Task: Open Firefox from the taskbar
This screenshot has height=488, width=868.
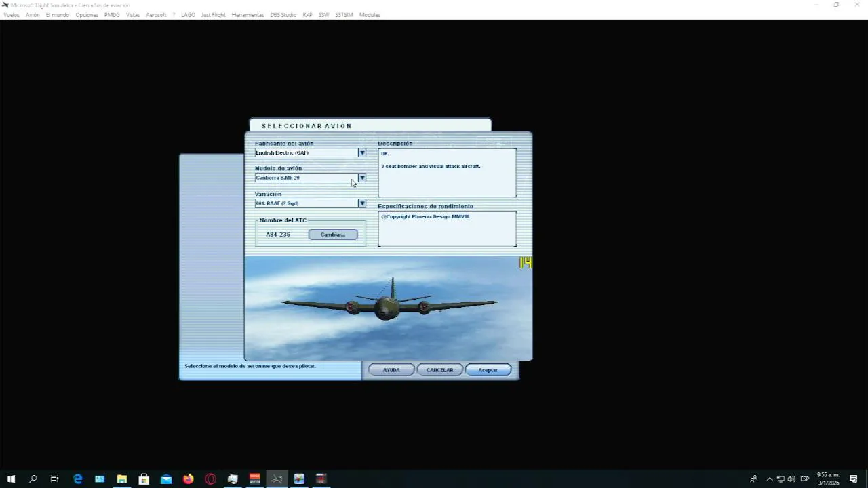Action: pos(189,479)
